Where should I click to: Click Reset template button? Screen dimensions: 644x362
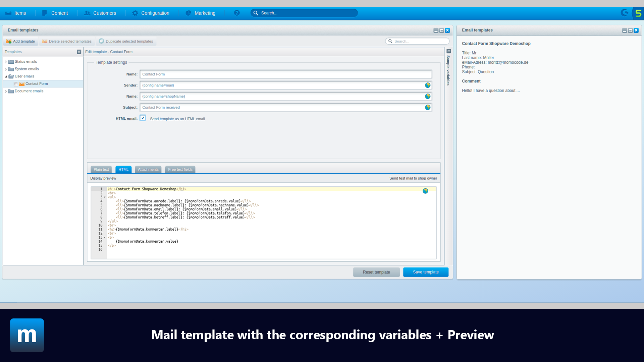click(376, 272)
